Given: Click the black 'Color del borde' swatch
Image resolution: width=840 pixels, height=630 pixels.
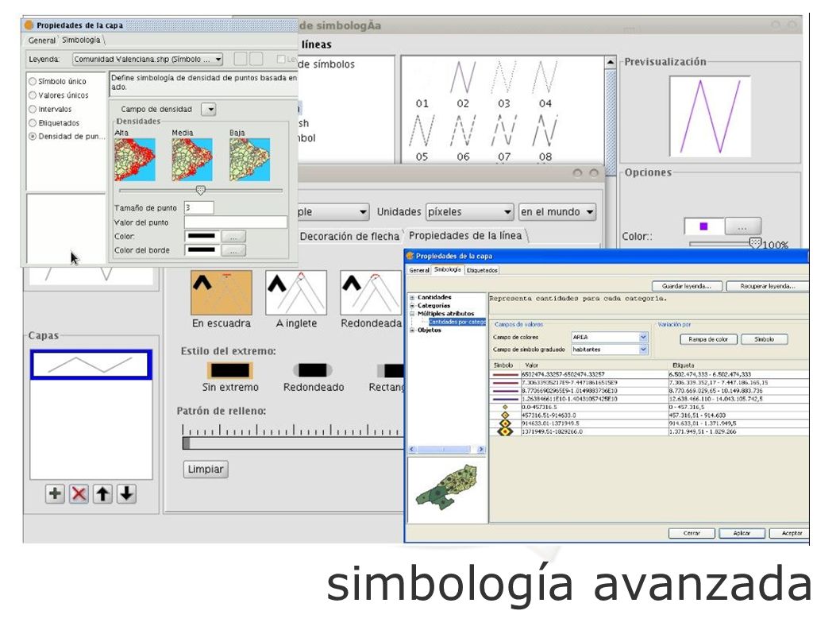Looking at the screenshot, I should (x=202, y=250).
